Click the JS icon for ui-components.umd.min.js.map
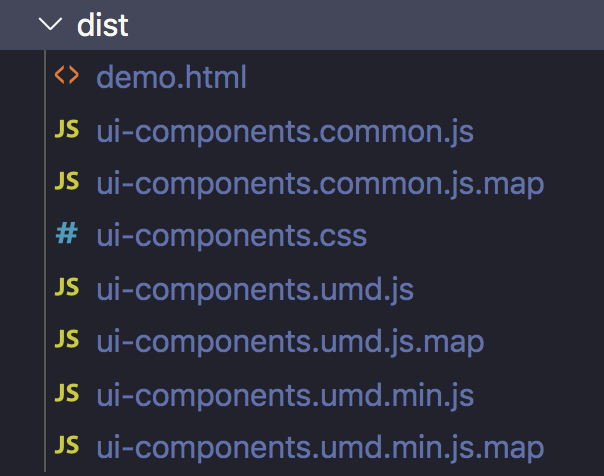 [x=66, y=446]
